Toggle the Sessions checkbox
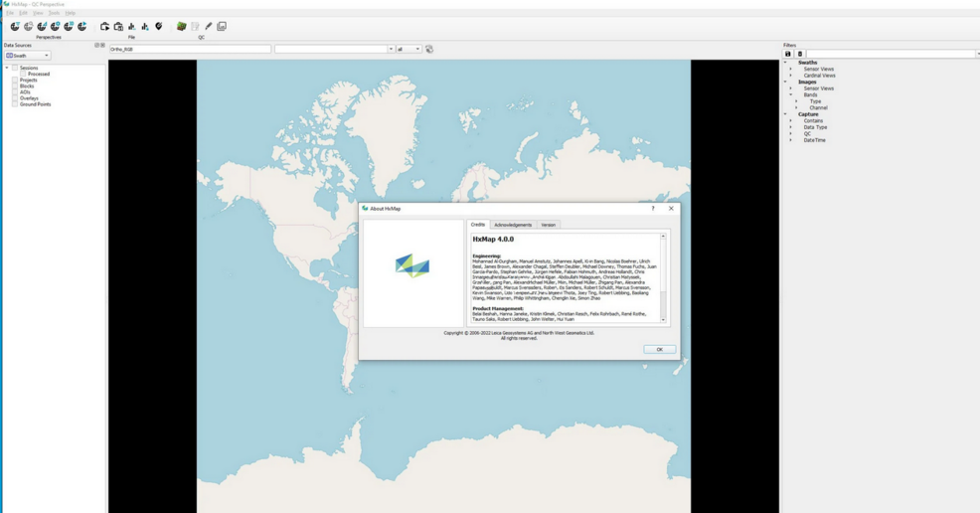 click(x=15, y=68)
